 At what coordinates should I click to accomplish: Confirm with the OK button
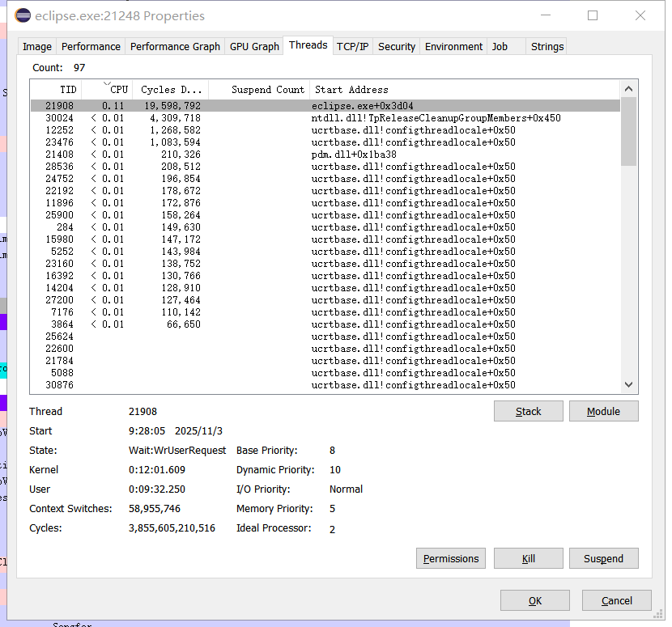pos(535,600)
